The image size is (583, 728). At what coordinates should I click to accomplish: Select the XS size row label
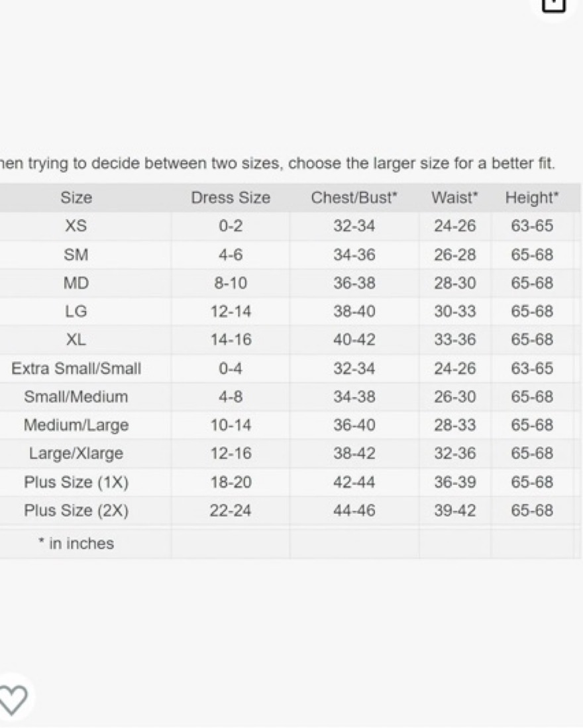[x=76, y=226]
